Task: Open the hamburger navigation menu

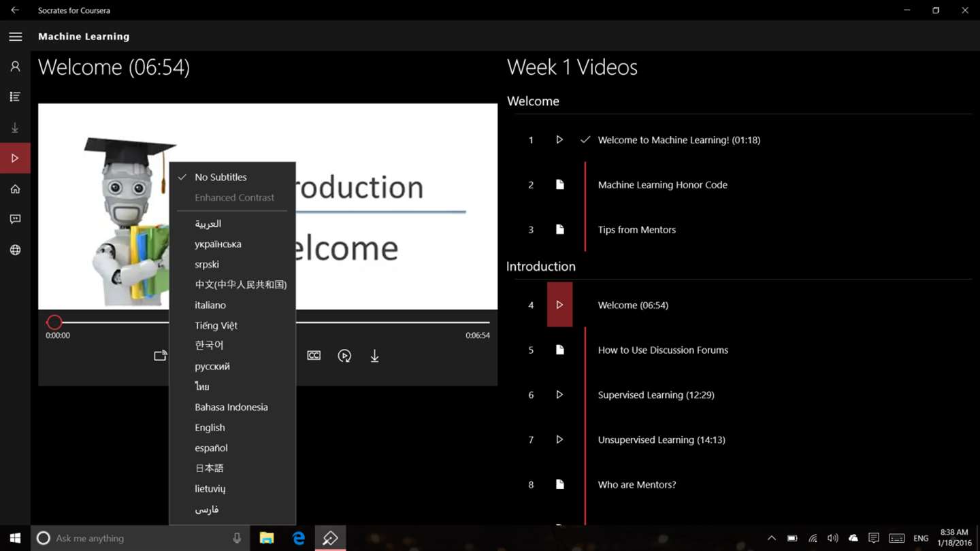Action: [15, 37]
